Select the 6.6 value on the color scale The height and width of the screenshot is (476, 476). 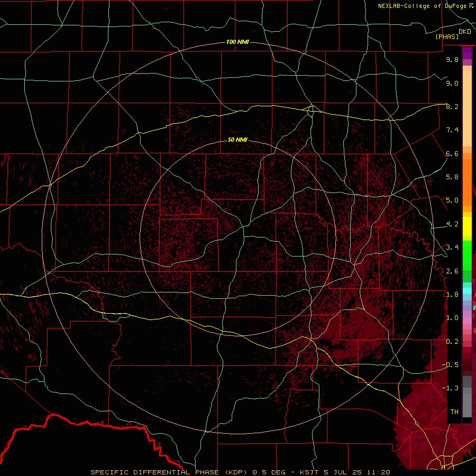452,154
